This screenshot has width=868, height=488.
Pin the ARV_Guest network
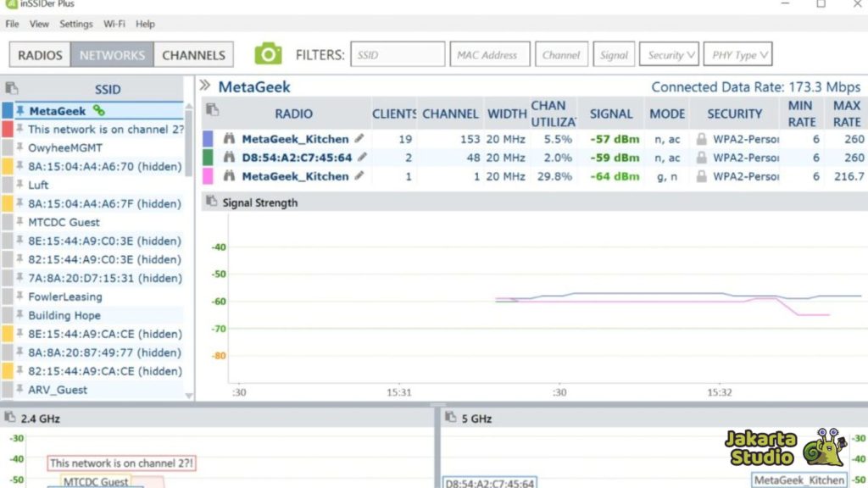[x=20, y=389]
